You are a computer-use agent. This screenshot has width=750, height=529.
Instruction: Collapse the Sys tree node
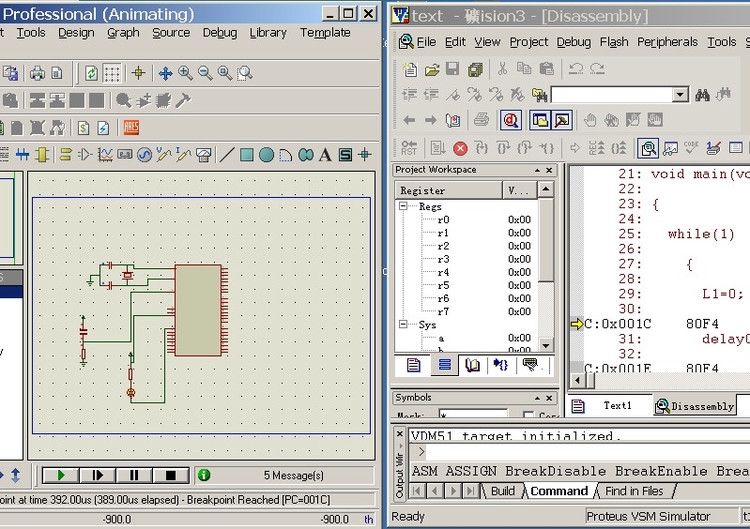click(404, 324)
